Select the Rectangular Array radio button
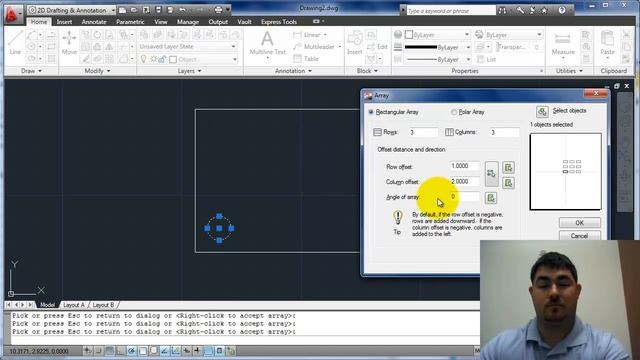Screen dimensions: 640x360 [371, 112]
